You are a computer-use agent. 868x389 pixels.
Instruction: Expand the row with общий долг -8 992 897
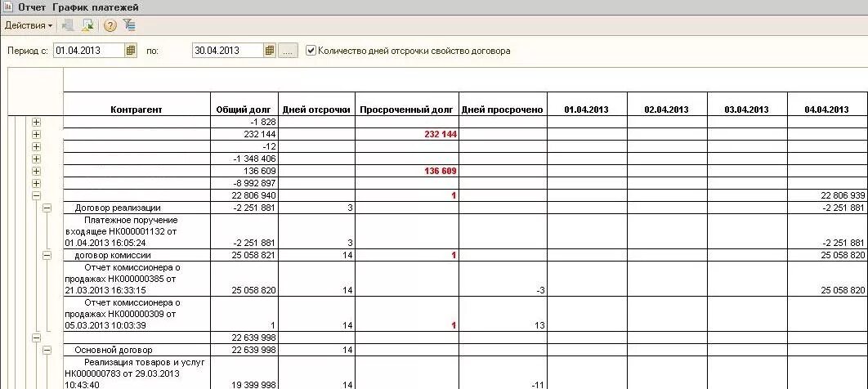pyautogui.click(x=37, y=183)
